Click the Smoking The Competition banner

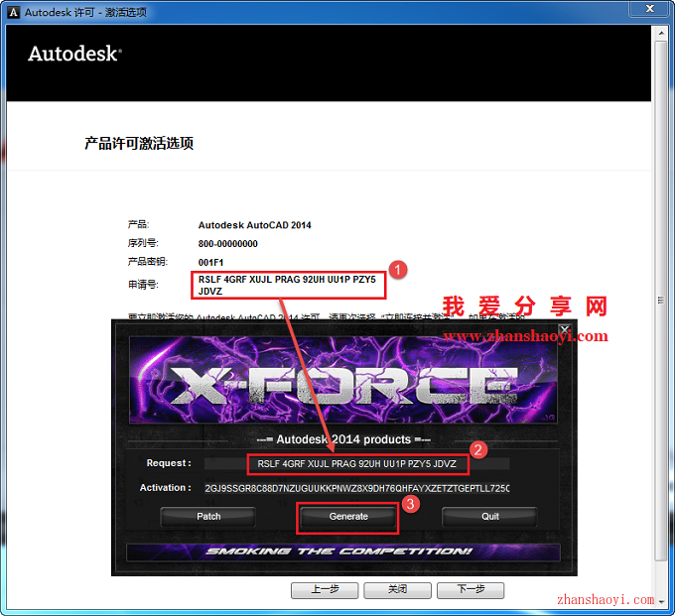pos(343,552)
